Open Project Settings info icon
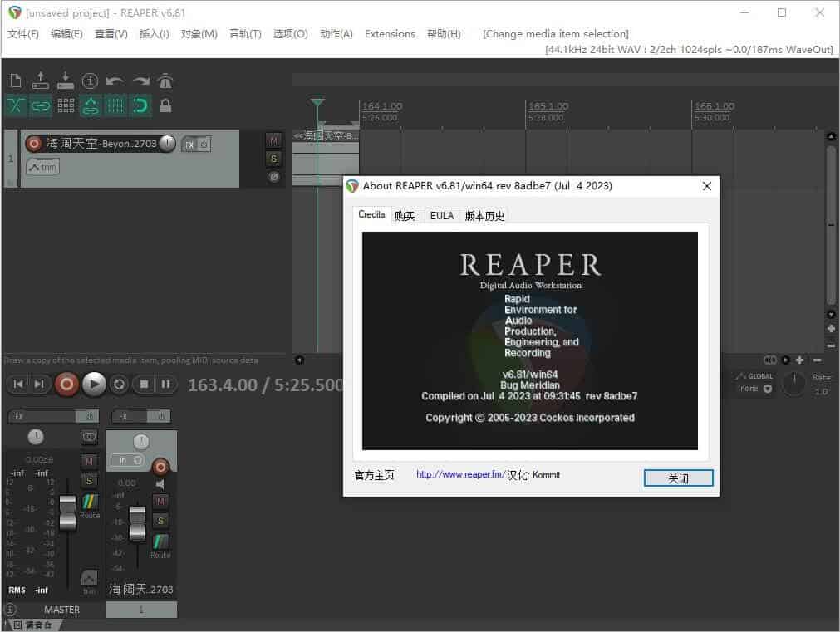Screen dimensions: 840x632 [90, 81]
